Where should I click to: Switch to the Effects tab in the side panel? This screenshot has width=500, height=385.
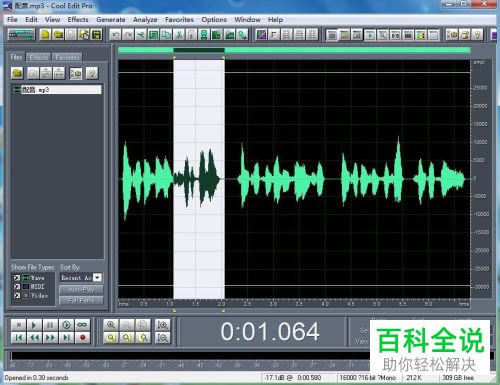(39, 57)
